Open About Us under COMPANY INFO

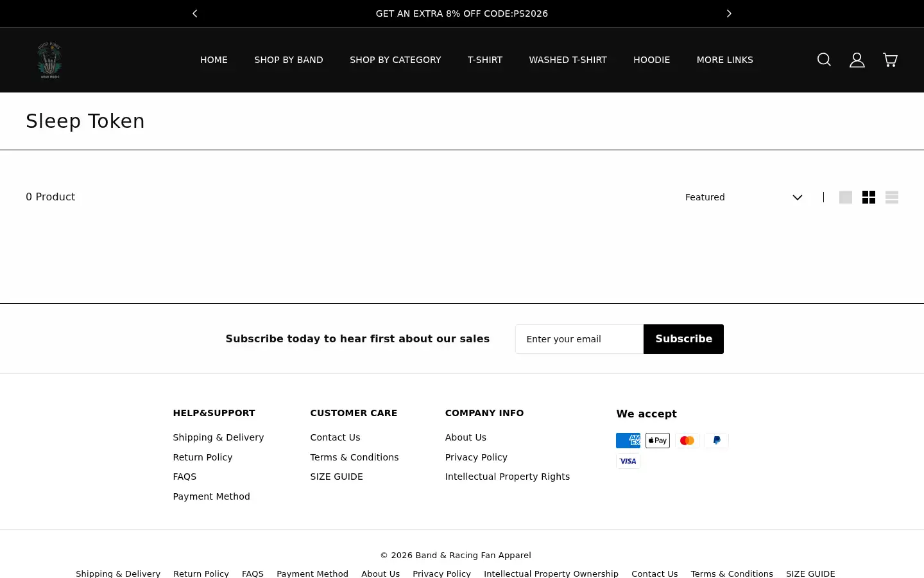[466, 437]
